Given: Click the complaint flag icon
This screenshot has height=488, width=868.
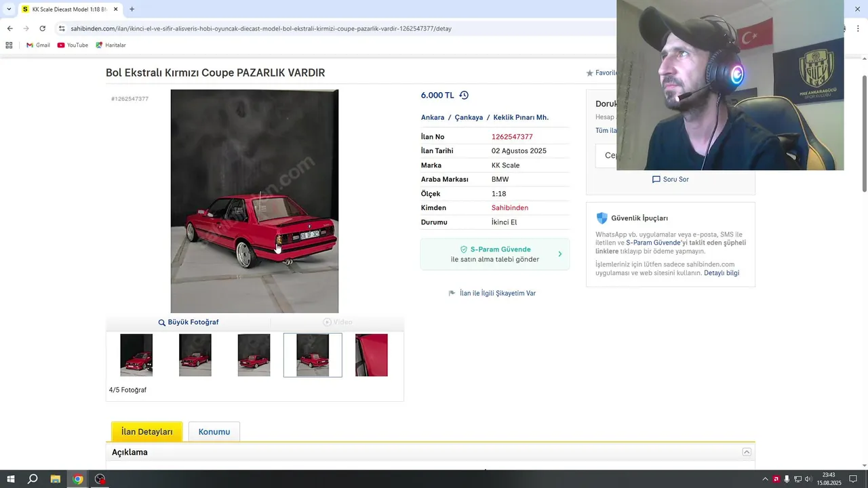Looking at the screenshot, I should (452, 293).
